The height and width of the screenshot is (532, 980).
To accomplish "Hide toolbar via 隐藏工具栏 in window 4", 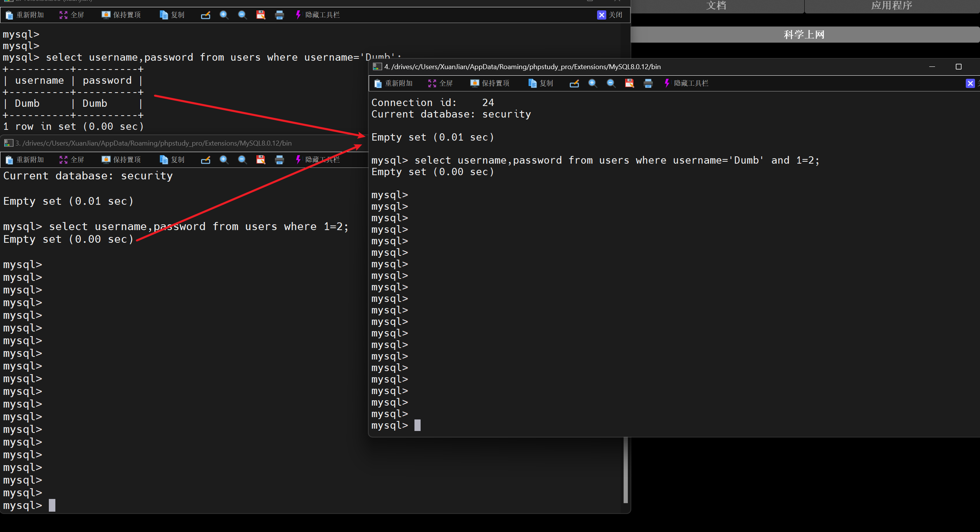I will [686, 83].
